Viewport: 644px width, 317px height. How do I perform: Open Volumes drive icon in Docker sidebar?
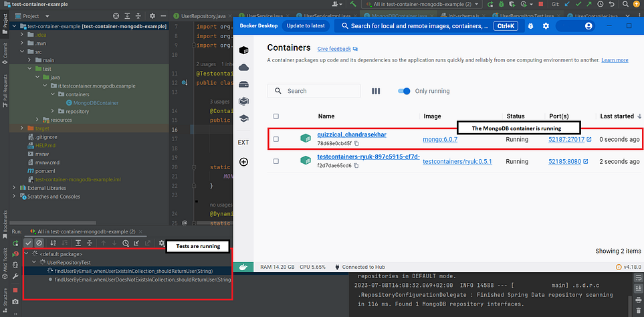(243, 84)
